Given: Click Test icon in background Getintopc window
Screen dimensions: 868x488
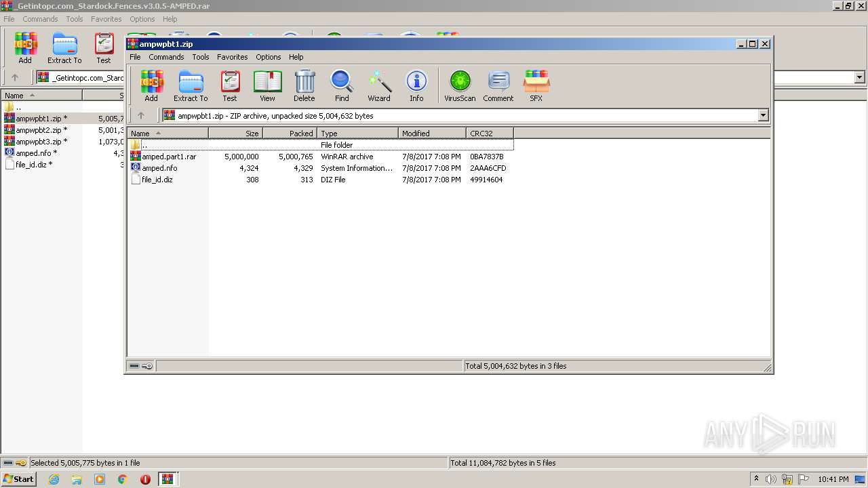Looking at the screenshot, I should coord(104,48).
